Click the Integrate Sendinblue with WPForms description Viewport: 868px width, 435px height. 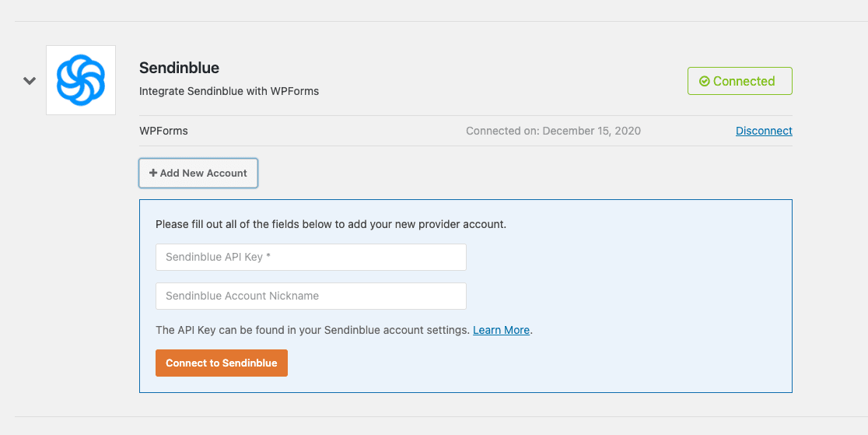[x=229, y=91]
